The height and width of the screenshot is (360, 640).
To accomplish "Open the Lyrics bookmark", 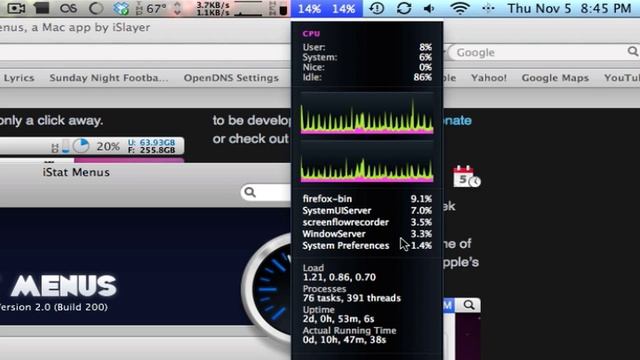I will click(19, 78).
